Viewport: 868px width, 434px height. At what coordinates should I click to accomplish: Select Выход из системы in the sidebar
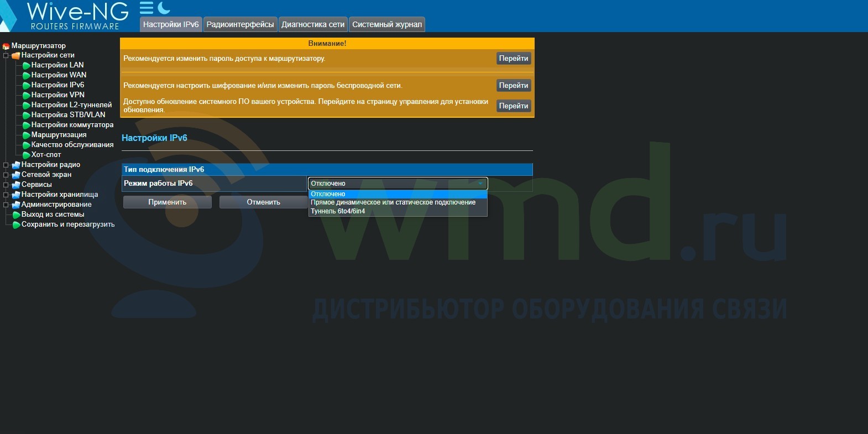53,215
